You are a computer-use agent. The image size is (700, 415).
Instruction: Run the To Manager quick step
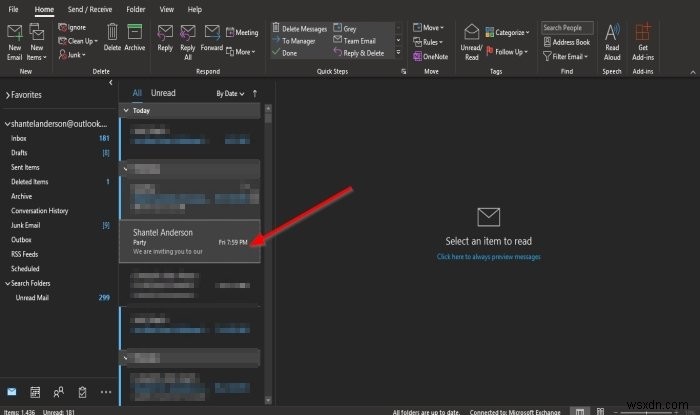point(294,41)
